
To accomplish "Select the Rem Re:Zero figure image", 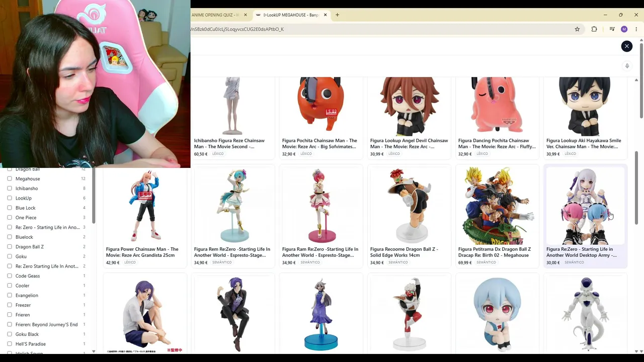I will tap(233, 206).
